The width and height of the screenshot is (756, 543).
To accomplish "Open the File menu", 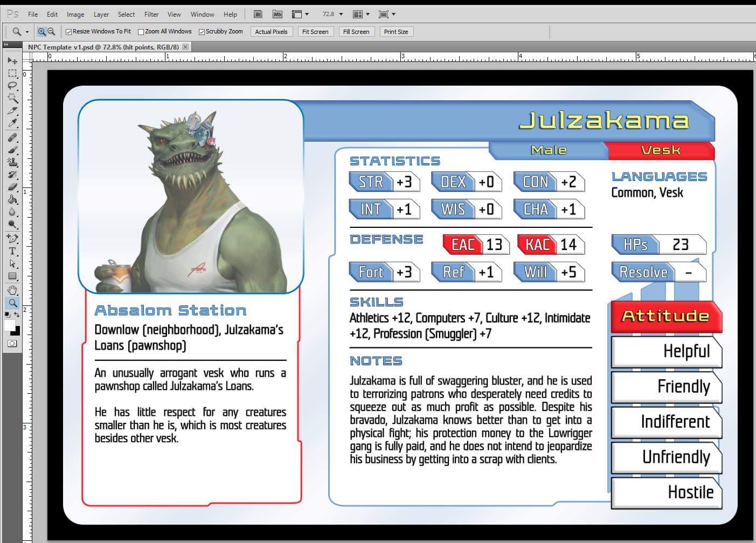I will [x=33, y=15].
